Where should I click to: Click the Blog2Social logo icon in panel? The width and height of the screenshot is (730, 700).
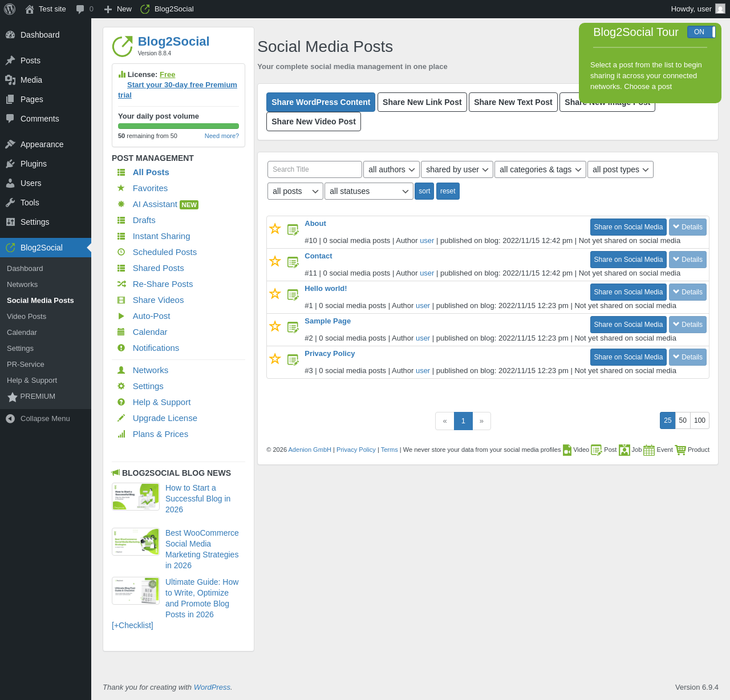coord(122,46)
